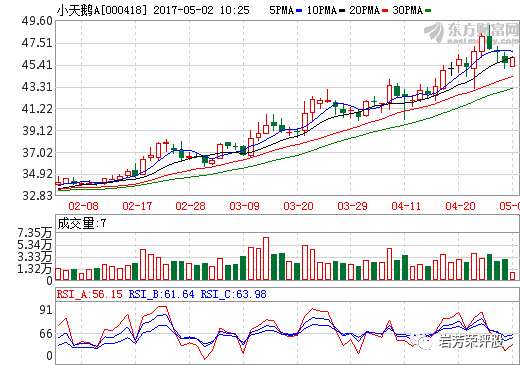
Task: Click the 东方财富网 watermark logo
Action: click(x=471, y=33)
